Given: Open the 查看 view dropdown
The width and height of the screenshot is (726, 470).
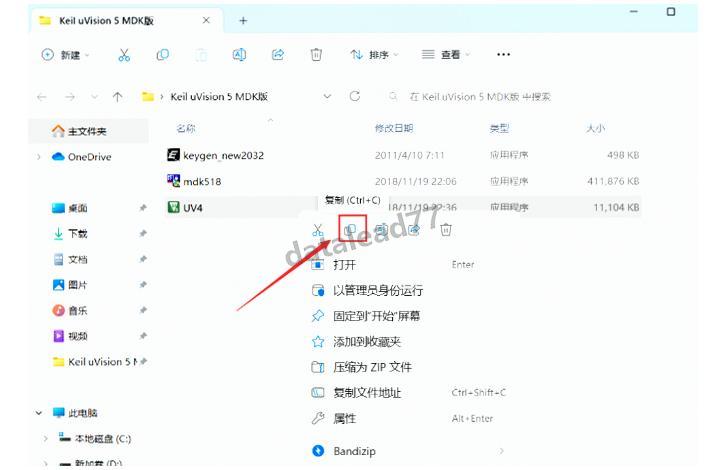Looking at the screenshot, I should [x=445, y=55].
